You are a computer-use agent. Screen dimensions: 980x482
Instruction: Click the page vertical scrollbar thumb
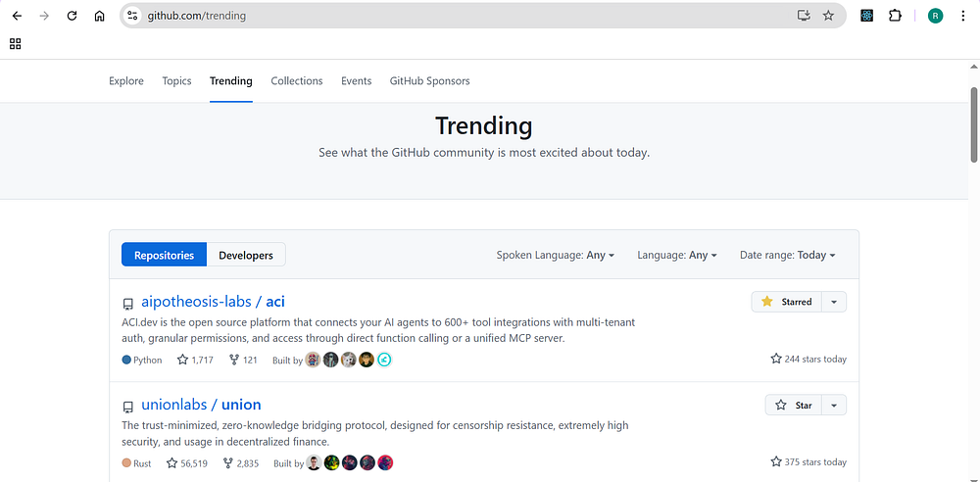(974, 123)
